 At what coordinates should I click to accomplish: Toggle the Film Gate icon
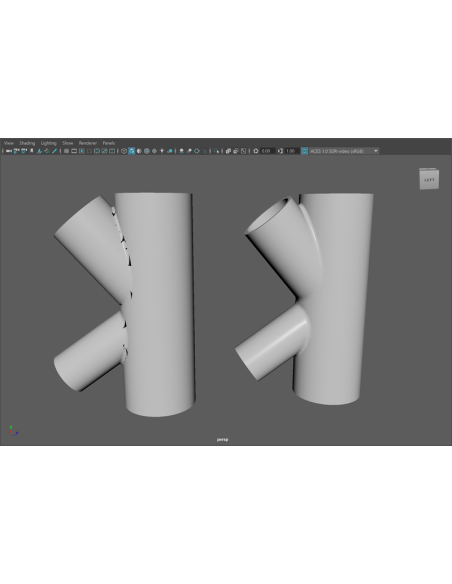pos(74,151)
